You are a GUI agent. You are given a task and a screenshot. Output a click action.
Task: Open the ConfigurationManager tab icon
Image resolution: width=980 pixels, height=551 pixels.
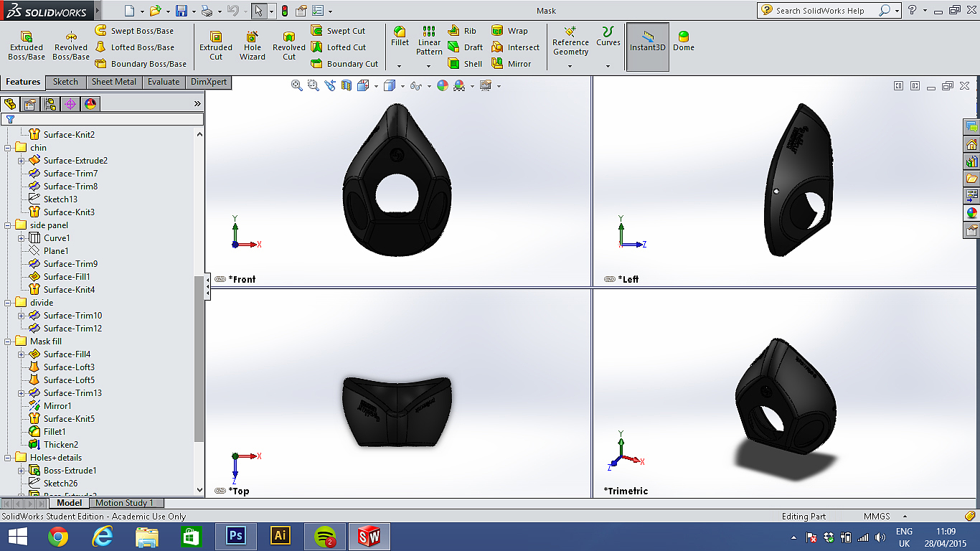click(50, 104)
